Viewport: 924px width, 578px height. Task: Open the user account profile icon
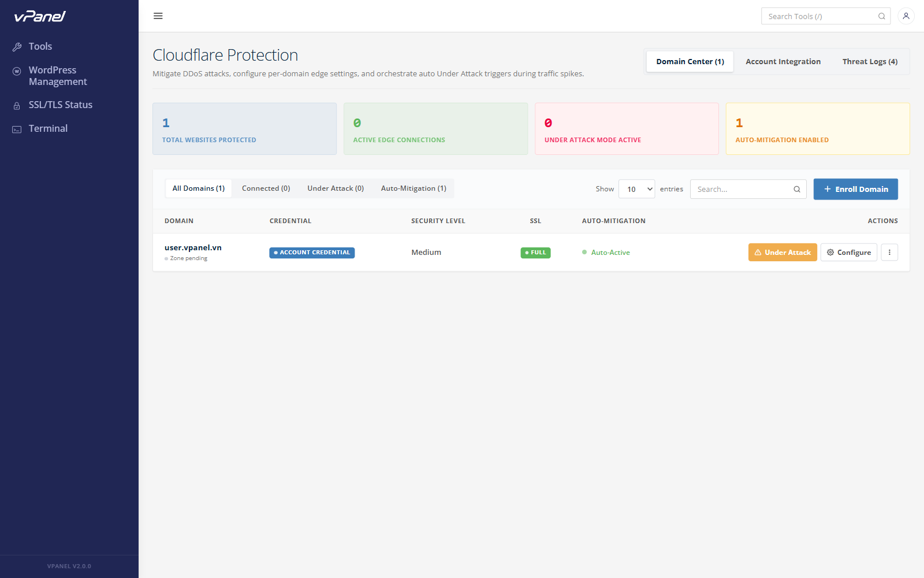click(906, 16)
